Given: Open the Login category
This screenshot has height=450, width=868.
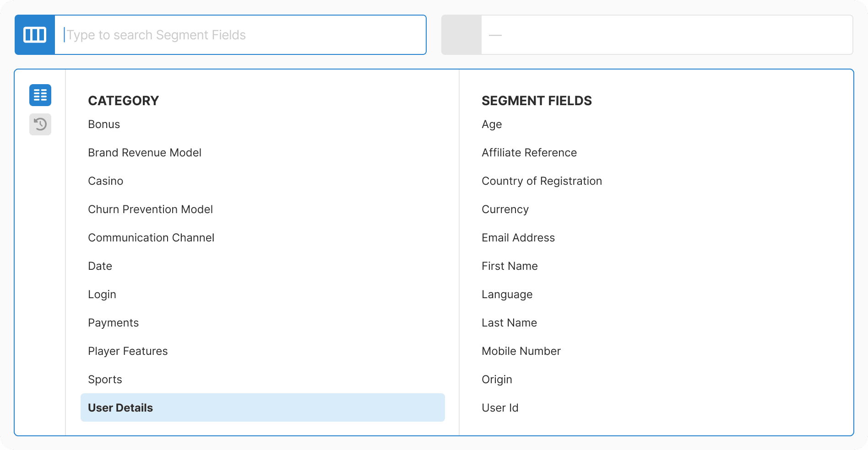Looking at the screenshot, I should (x=102, y=294).
